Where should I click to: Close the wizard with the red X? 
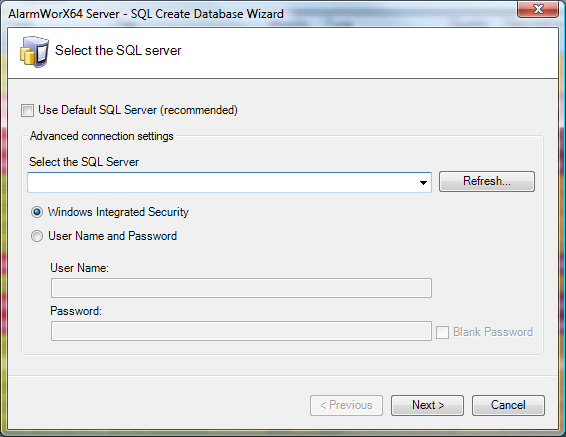537,9
